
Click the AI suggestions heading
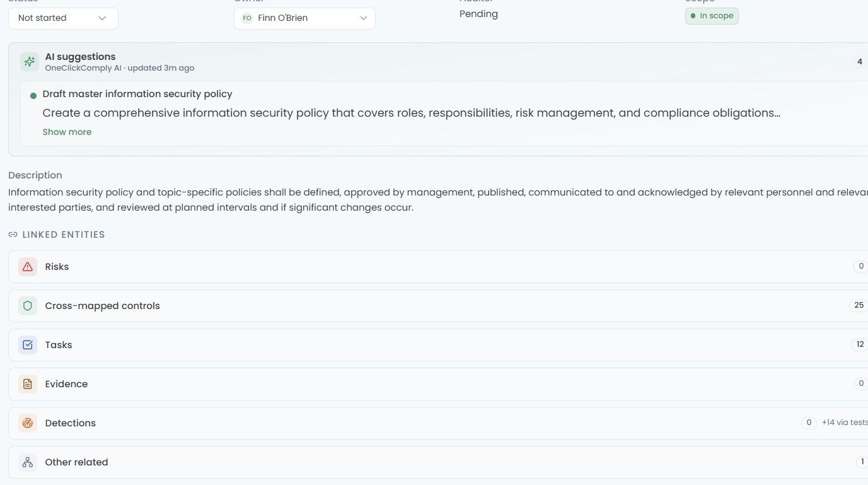click(80, 57)
